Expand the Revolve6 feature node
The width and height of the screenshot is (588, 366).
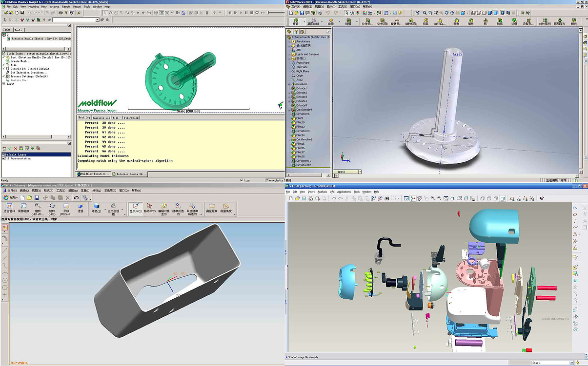point(289,84)
